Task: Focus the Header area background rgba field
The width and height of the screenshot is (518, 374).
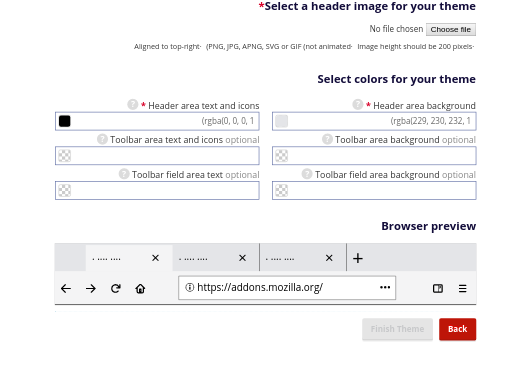Action: (374, 121)
